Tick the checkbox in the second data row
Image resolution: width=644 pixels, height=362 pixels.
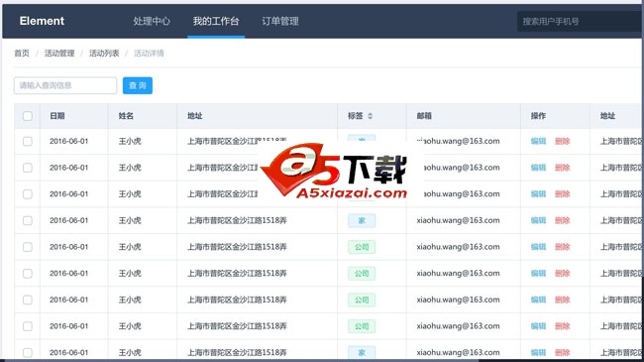coord(28,168)
